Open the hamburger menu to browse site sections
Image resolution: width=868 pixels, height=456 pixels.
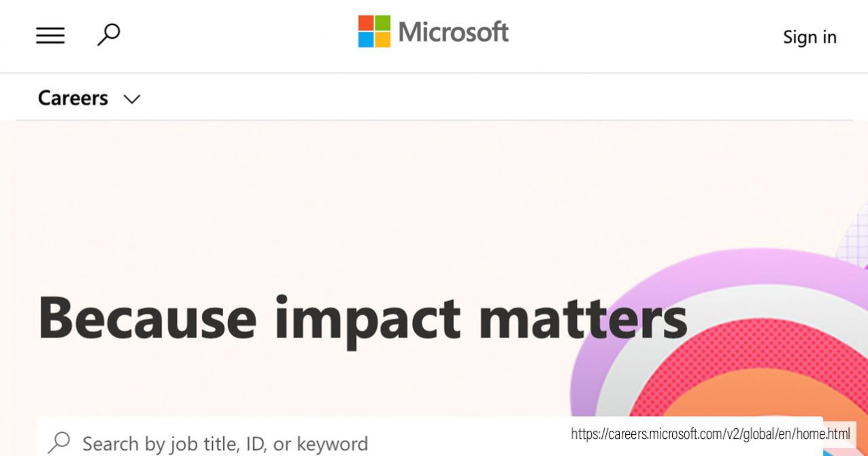point(50,35)
